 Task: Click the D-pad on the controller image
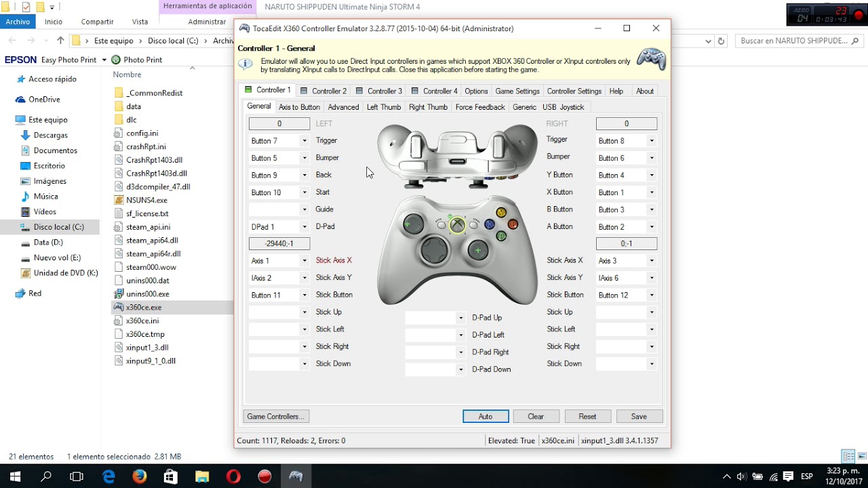pyautogui.click(x=434, y=250)
